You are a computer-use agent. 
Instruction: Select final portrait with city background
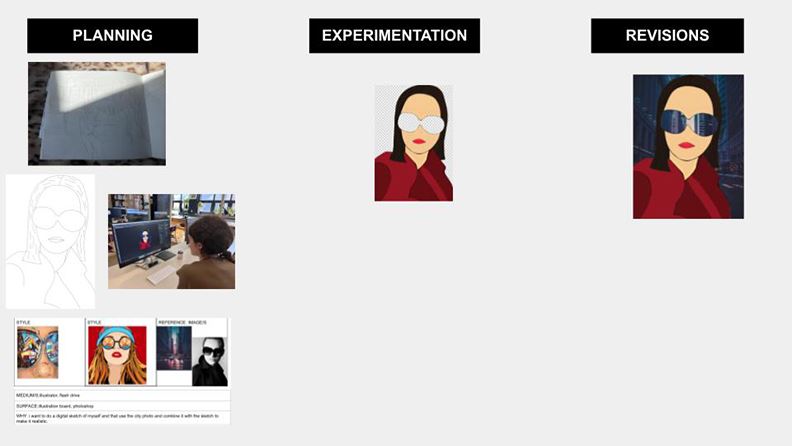[x=688, y=146]
